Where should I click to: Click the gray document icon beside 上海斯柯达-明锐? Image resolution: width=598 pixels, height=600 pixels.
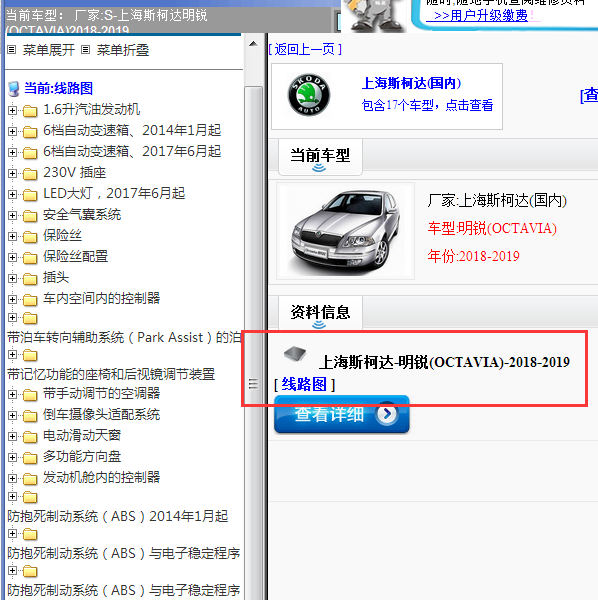[x=295, y=354]
